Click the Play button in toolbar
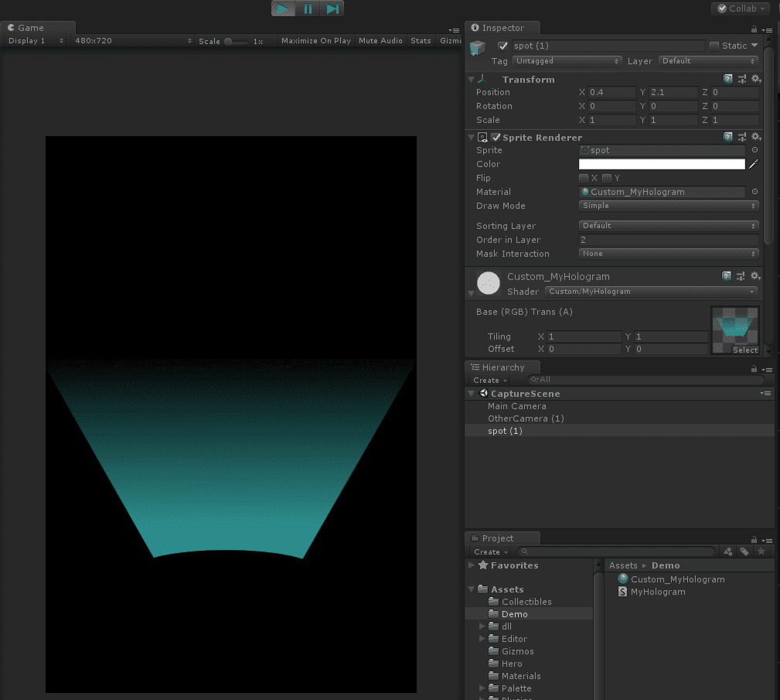The width and height of the screenshot is (780, 700). tap(284, 9)
